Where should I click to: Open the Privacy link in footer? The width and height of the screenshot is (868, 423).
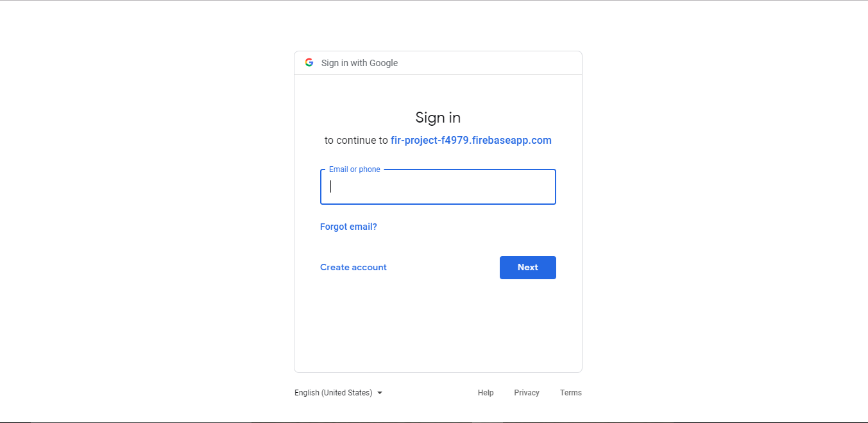(527, 393)
